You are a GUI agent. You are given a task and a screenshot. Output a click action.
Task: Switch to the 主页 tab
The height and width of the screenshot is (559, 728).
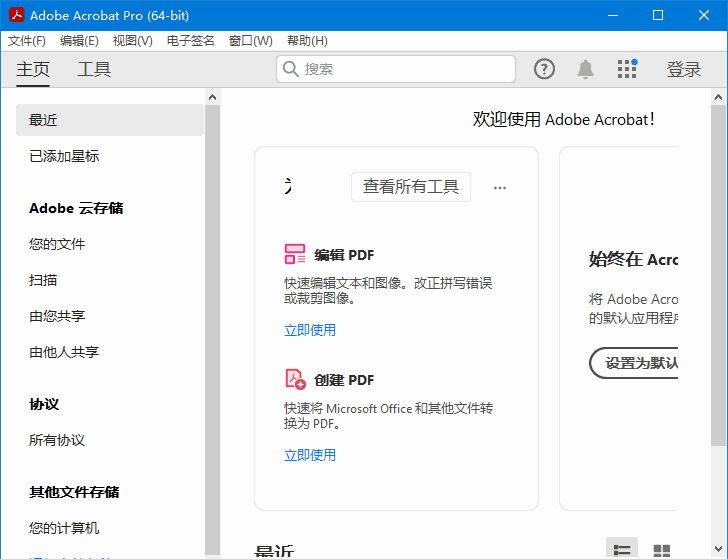click(x=32, y=69)
